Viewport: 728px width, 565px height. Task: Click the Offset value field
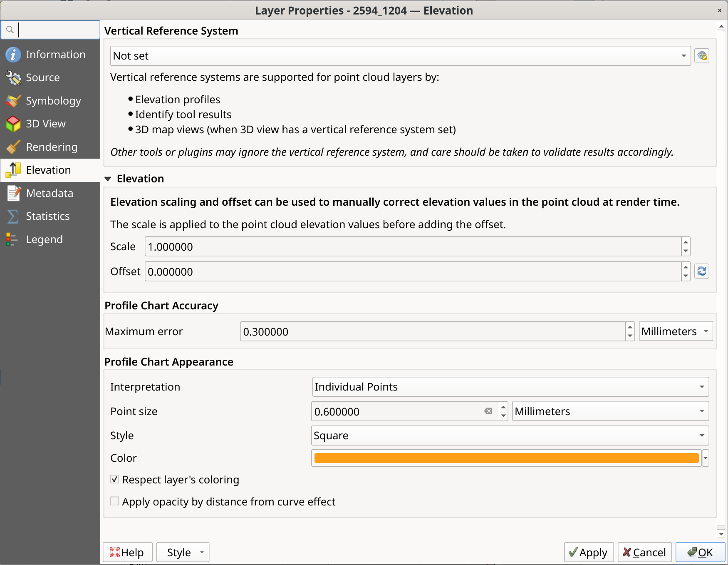(x=413, y=271)
